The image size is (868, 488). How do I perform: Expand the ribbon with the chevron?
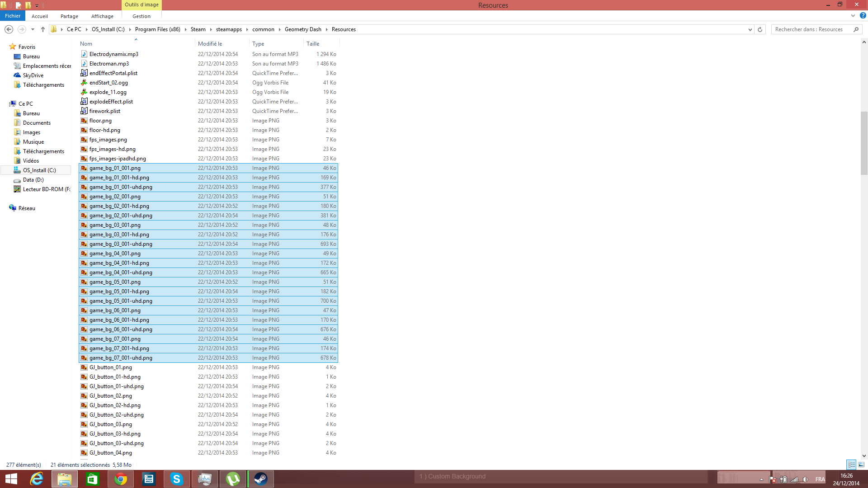click(x=853, y=16)
